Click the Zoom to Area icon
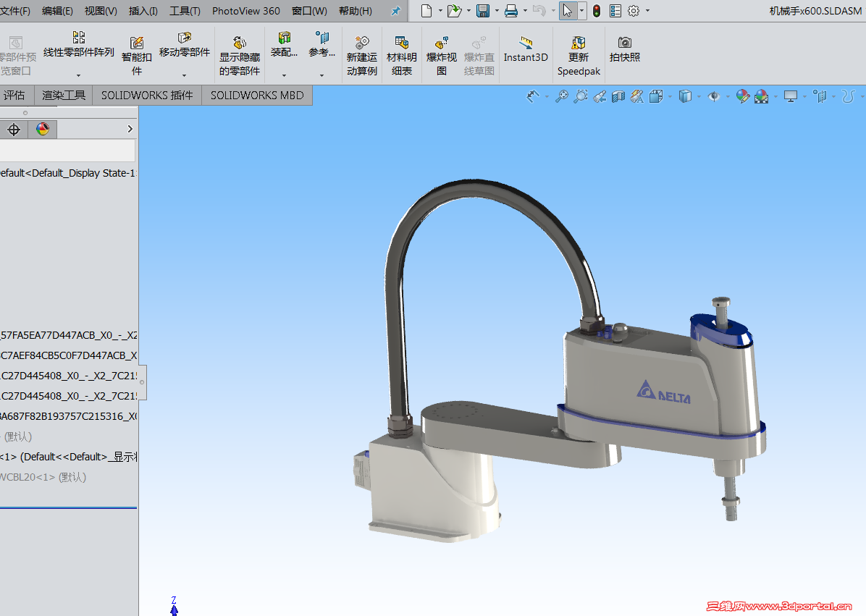Image resolution: width=866 pixels, height=616 pixels. tap(581, 96)
